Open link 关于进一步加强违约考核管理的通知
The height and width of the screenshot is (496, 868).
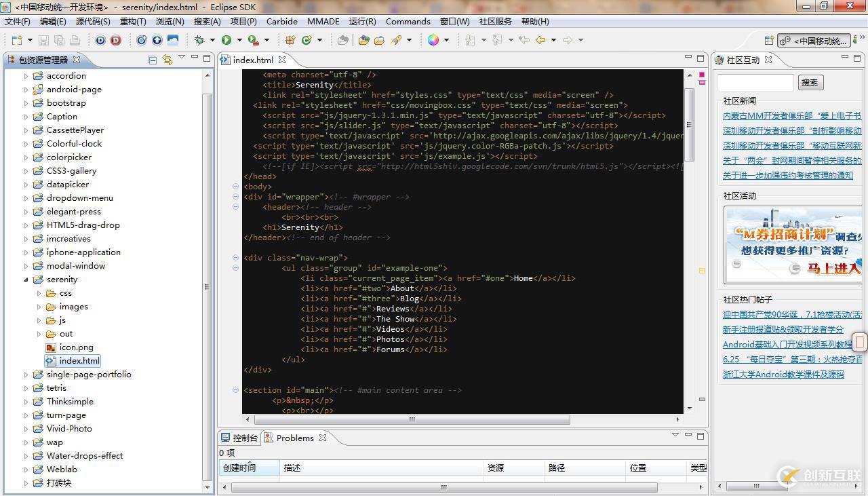788,176
